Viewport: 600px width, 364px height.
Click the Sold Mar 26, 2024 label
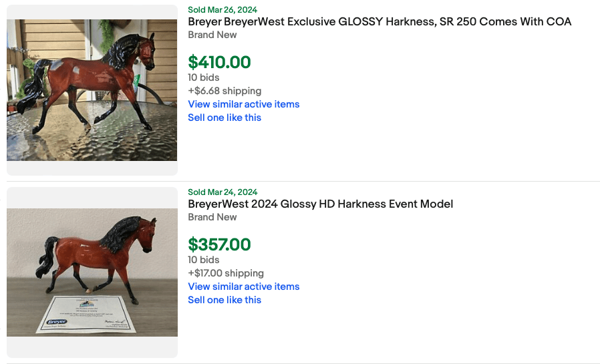coord(222,9)
